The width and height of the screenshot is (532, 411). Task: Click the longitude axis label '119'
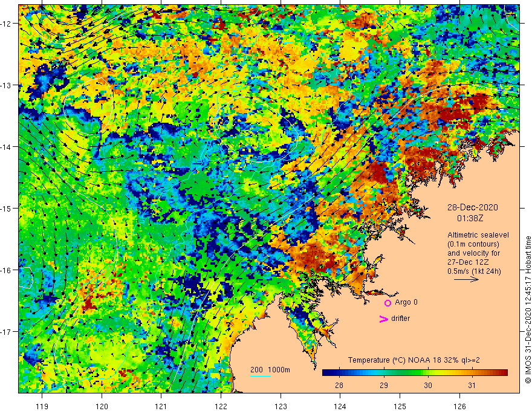pos(42,406)
